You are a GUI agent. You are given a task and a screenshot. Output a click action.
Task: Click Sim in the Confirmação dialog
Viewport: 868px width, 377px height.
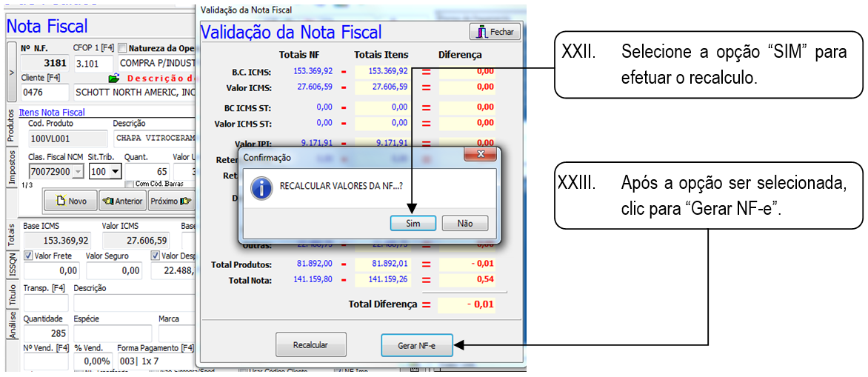coord(413,223)
